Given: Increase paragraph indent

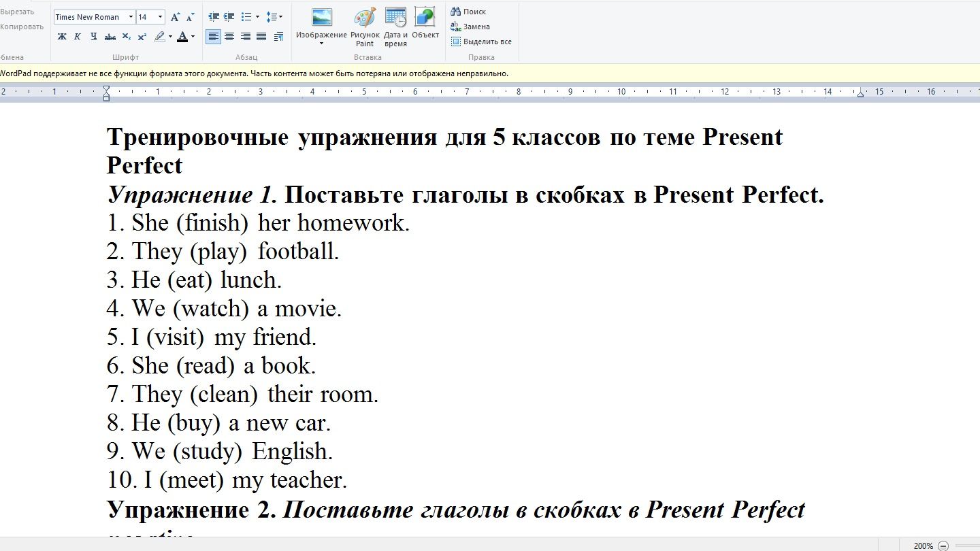Looking at the screenshot, I should [x=229, y=17].
